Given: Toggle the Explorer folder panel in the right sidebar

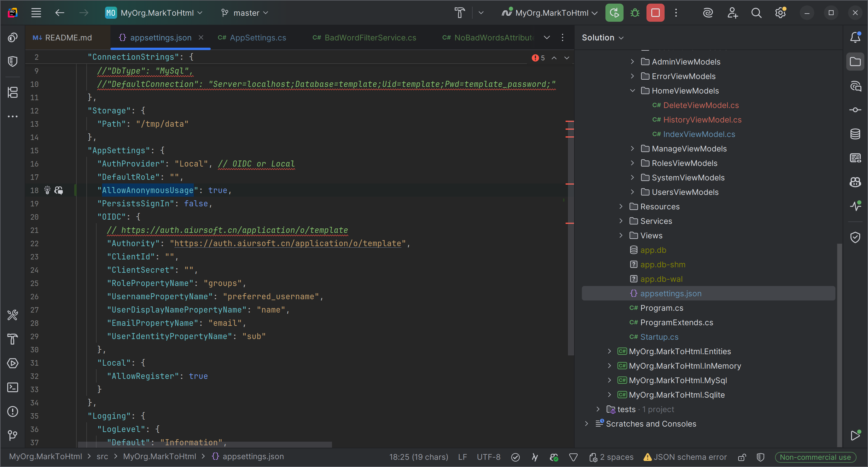Looking at the screenshot, I should click(855, 62).
